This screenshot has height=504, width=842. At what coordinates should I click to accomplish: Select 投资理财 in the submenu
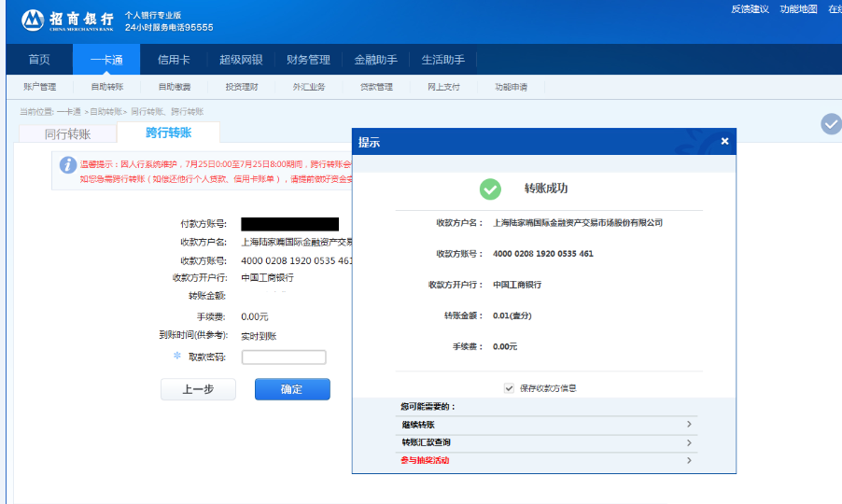[x=242, y=87]
